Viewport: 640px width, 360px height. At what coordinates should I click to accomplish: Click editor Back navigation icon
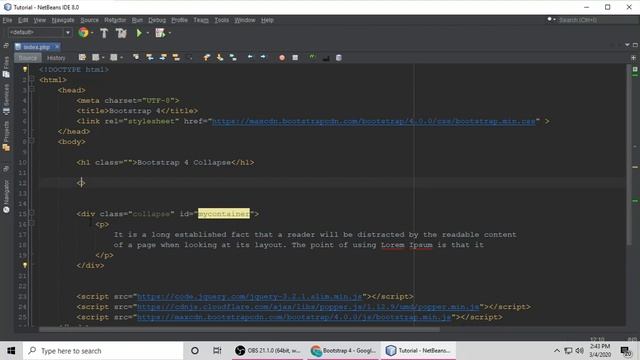tap(96, 58)
